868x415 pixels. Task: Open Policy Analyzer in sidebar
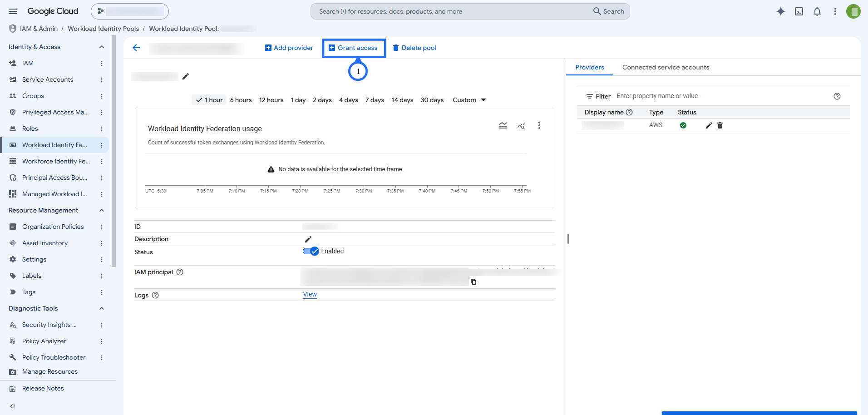point(44,341)
